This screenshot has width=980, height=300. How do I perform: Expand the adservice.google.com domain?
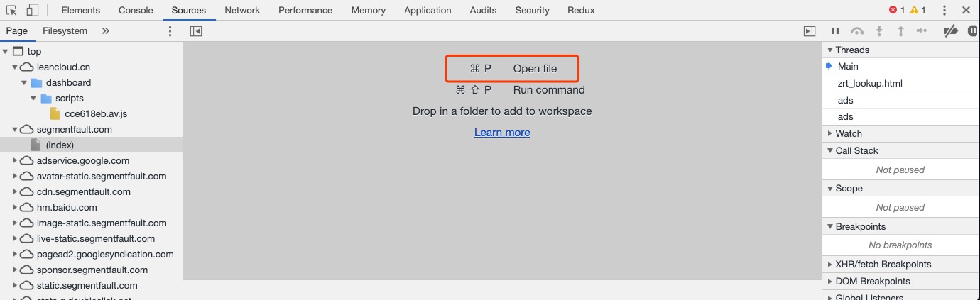pyautogui.click(x=15, y=161)
